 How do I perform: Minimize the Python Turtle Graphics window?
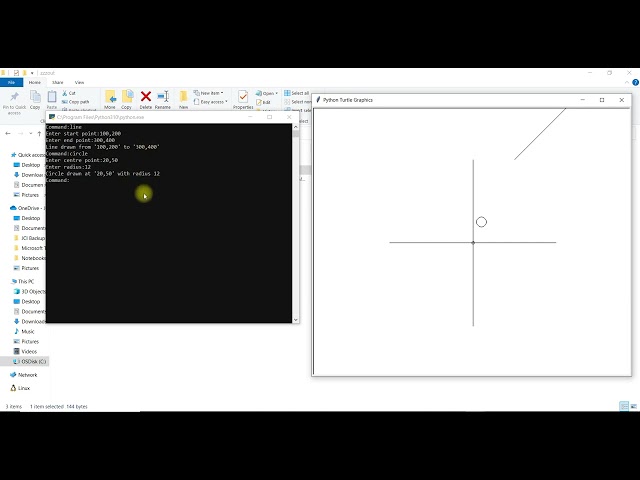tap(582, 100)
